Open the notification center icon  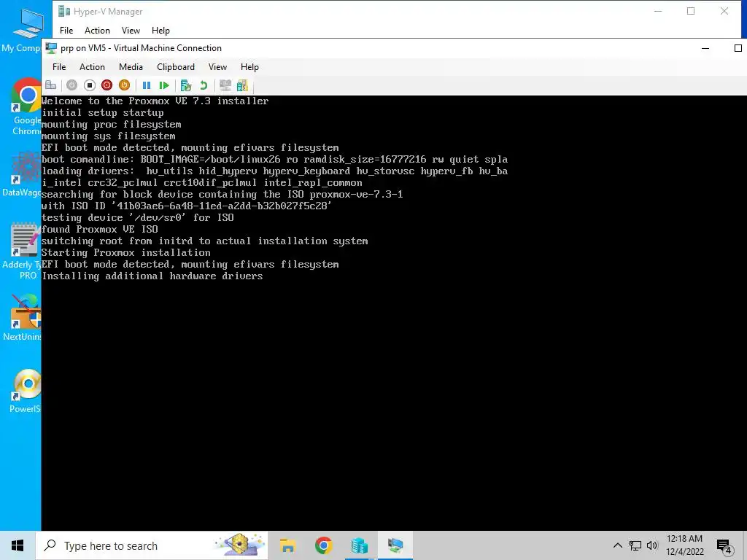pyautogui.click(x=724, y=547)
